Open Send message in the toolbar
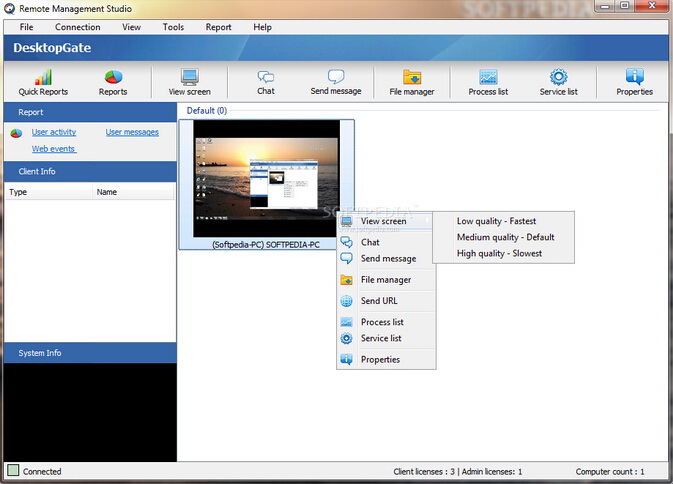 (336, 82)
